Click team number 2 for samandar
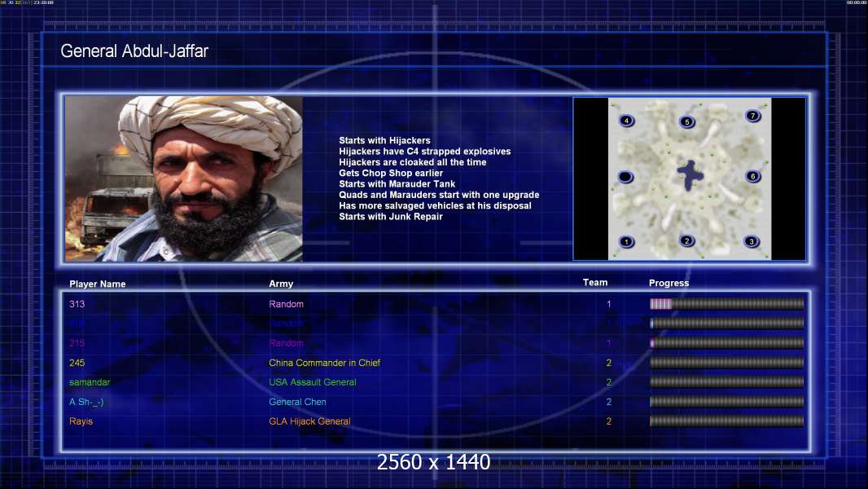 (x=609, y=382)
